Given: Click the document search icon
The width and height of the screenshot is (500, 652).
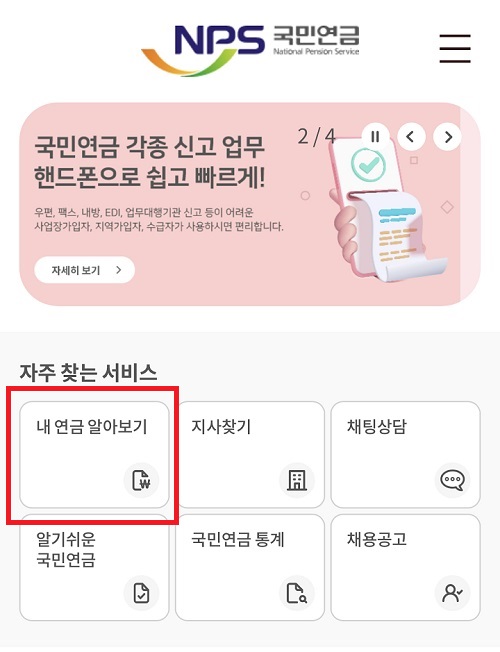Looking at the screenshot, I should click(x=297, y=593).
